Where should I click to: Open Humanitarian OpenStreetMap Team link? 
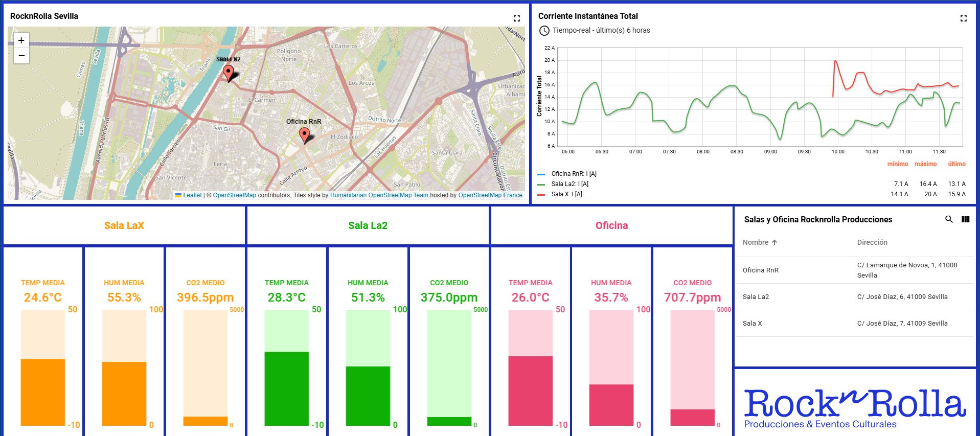tap(379, 195)
